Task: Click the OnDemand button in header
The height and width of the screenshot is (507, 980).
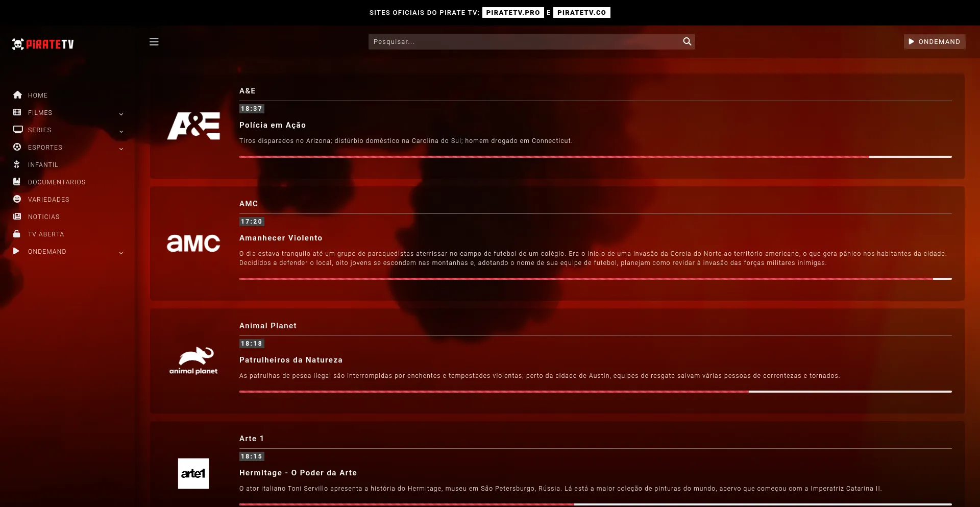Action: [935, 42]
